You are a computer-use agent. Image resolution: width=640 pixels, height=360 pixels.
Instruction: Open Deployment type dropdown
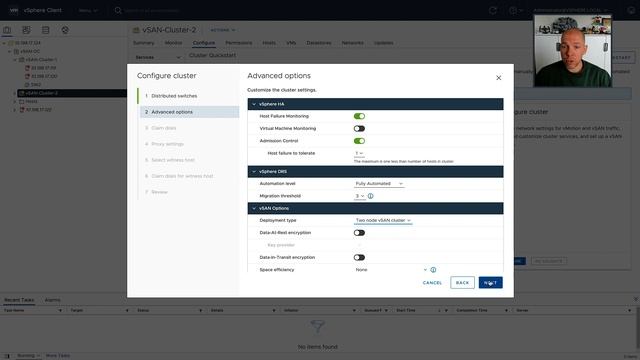[x=383, y=220]
